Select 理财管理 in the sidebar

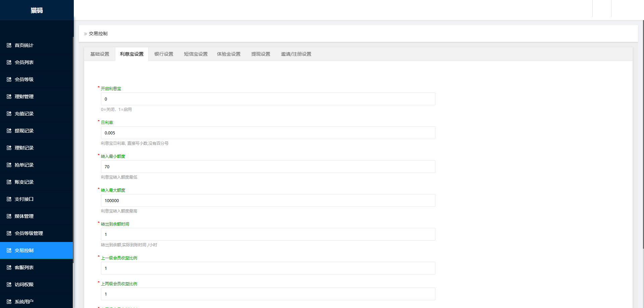[x=23, y=97]
